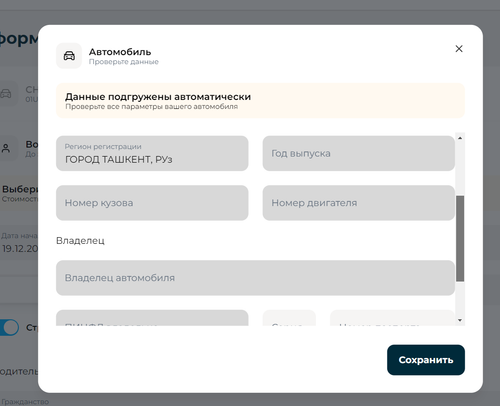Click the car icon in dialog header
Image resolution: width=500 pixels, height=406 pixels.
69,56
